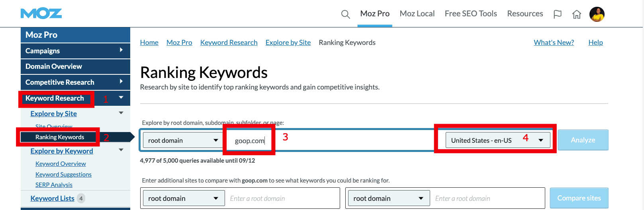
Task: Click the Compare sites button
Action: pyautogui.click(x=579, y=198)
